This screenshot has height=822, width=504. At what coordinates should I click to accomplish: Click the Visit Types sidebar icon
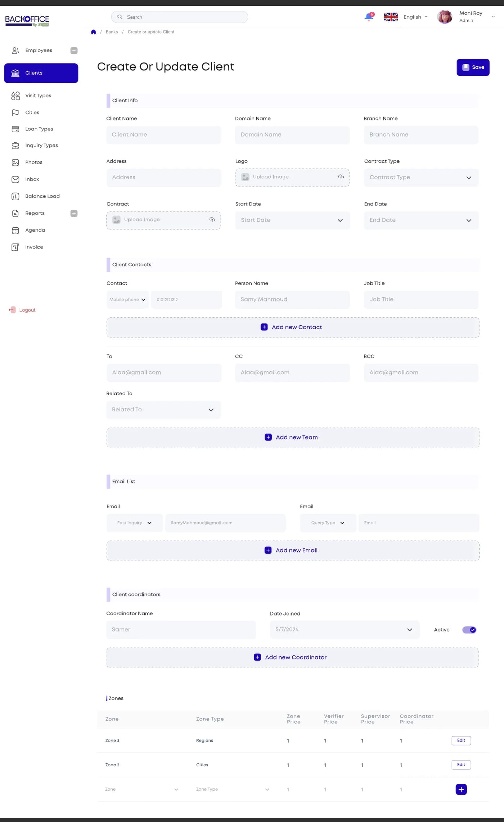tap(15, 95)
